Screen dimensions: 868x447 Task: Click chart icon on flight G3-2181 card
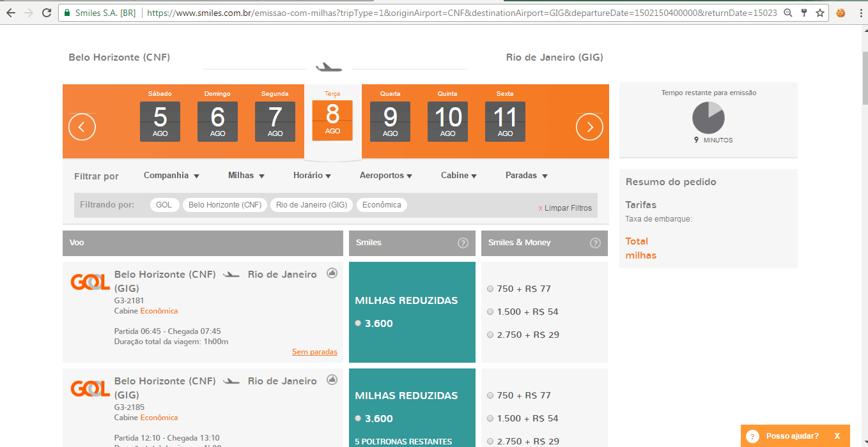332,273
